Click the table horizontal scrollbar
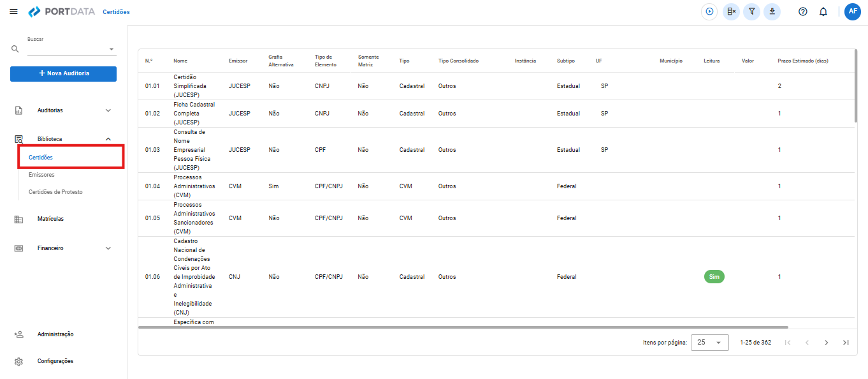 tap(463, 327)
